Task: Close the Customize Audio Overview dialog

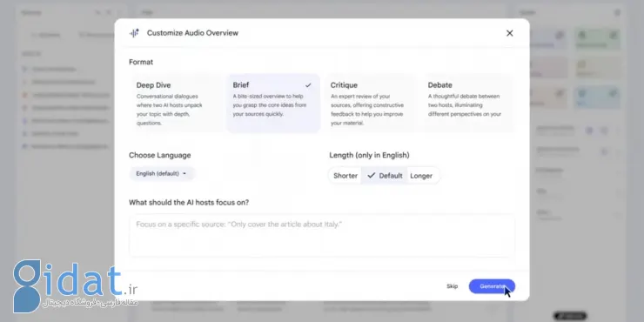Action: tap(509, 33)
